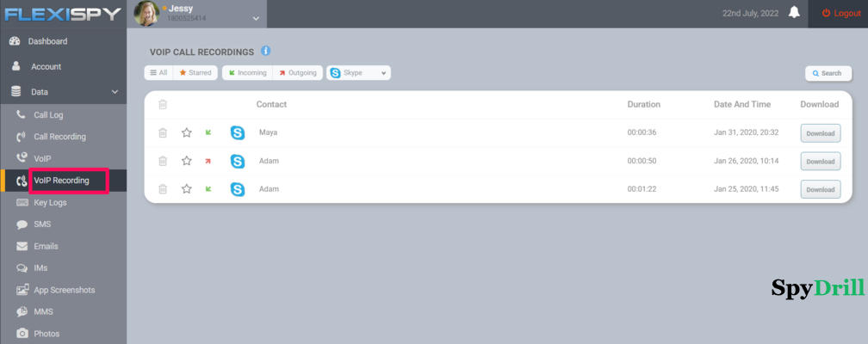Delete the Maya recording via trash icon
Viewport: 868px width, 344px height.
(163, 132)
